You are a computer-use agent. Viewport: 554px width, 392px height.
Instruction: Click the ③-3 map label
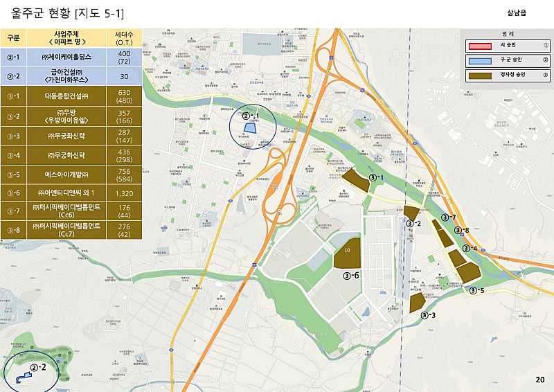(x=428, y=315)
